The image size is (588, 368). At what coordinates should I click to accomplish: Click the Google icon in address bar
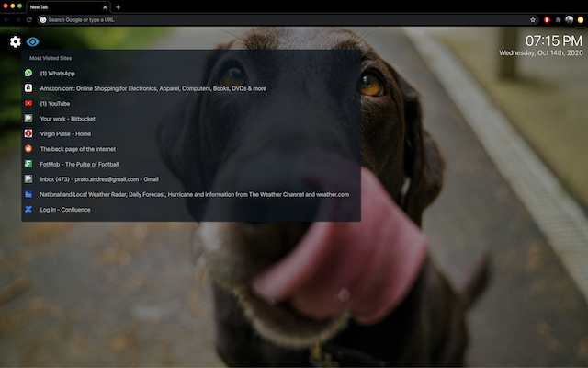(43, 20)
